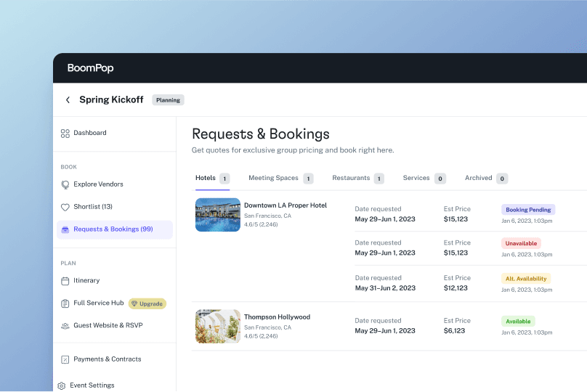Click the back chevron beside Spring Kickoff
The width and height of the screenshot is (587, 392).
68,100
